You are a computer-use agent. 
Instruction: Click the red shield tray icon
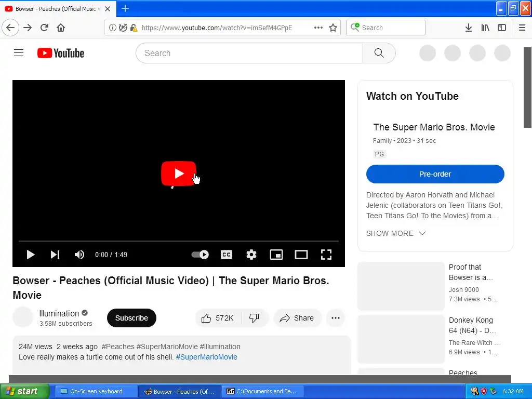coord(484,391)
